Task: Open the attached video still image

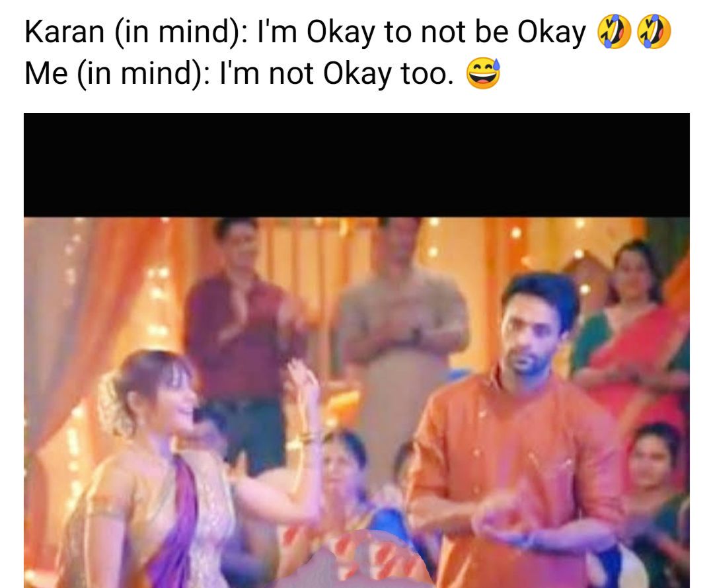Action: point(357,350)
